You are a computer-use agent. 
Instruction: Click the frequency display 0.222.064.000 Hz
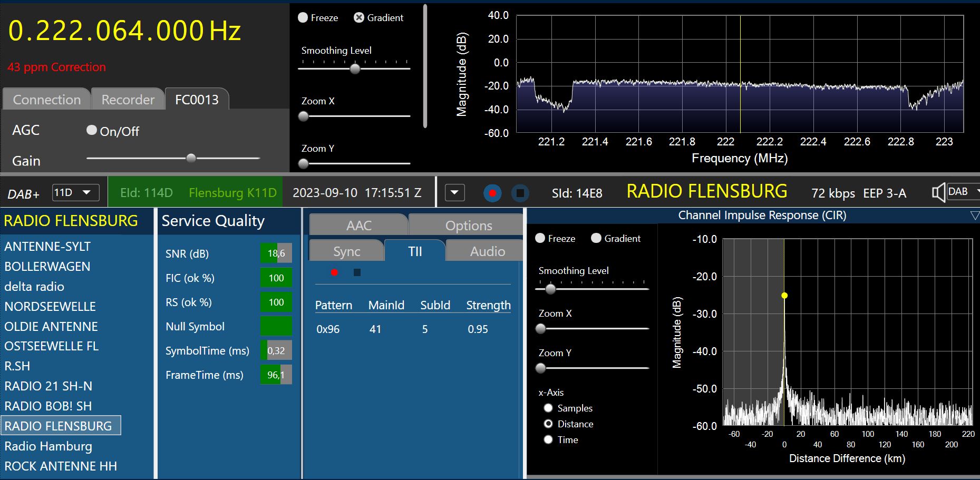(124, 31)
